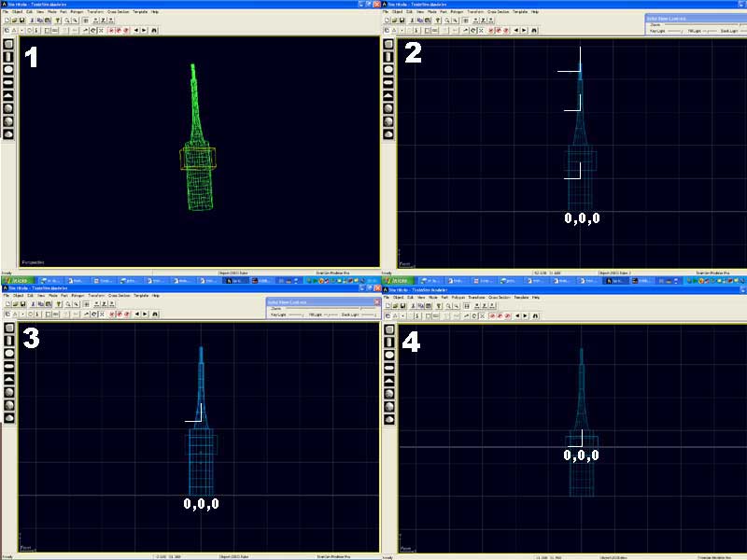Click the right arrow icon in window 1
The image size is (747, 560).
145,30
